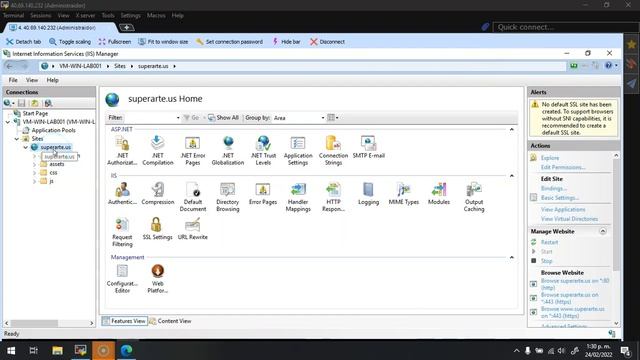Click the Fullscreen toolbar button
Image resolution: width=640 pixels, height=360 pixels.
coord(115,42)
